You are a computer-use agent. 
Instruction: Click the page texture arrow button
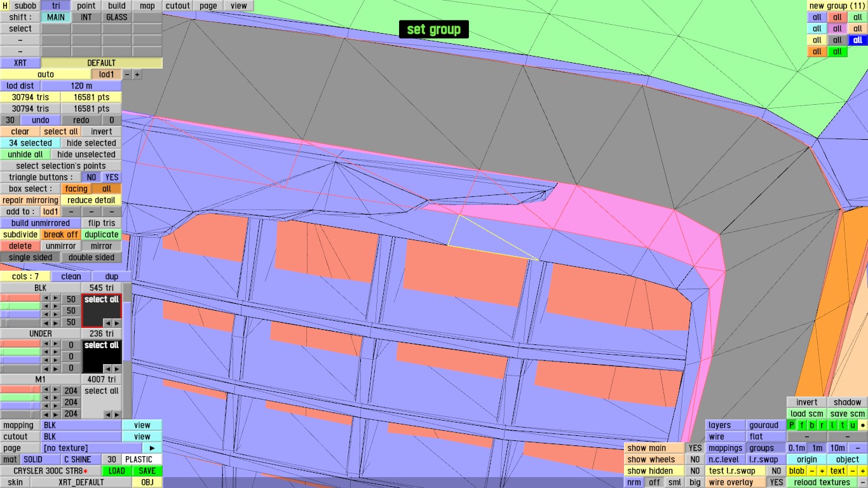pyautogui.click(x=153, y=448)
